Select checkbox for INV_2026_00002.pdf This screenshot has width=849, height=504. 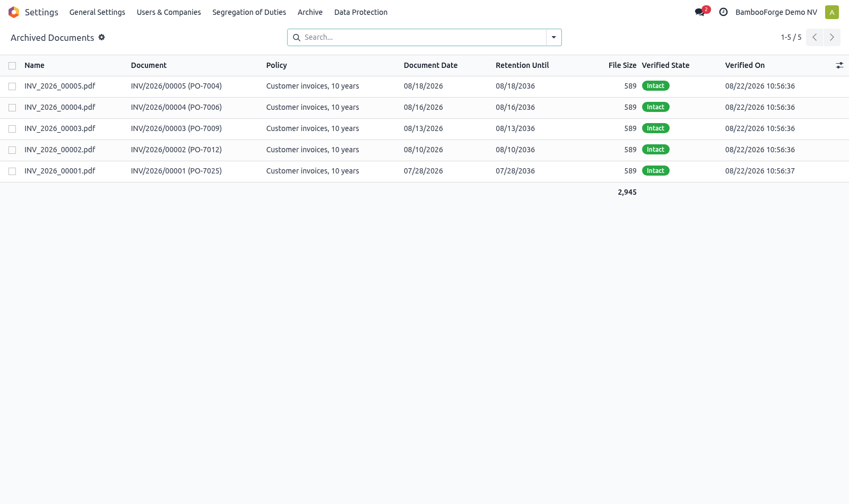pos(12,150)
